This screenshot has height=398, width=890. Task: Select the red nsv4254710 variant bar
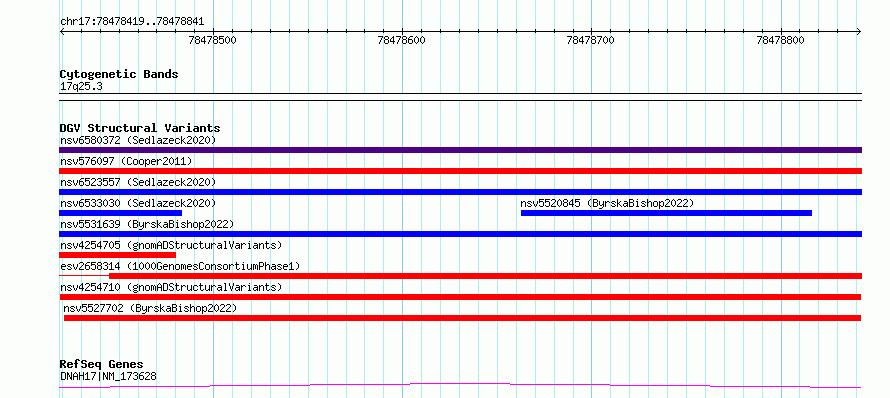[460, 297]
